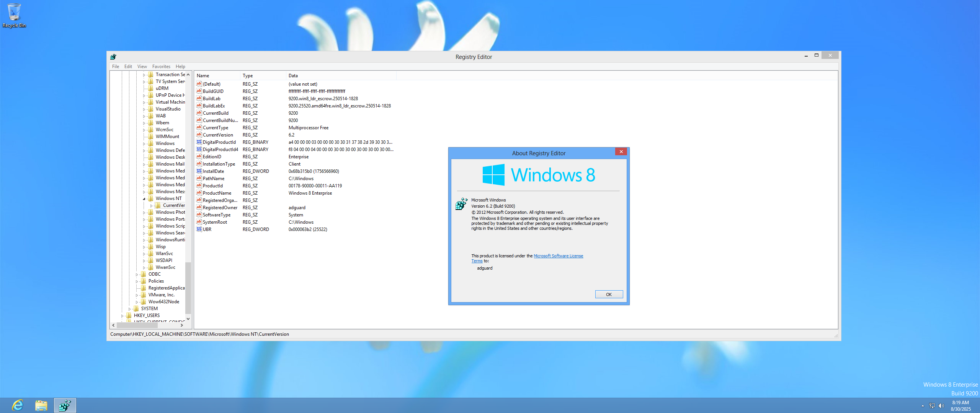Click the taskbar clock showing 8:19 AM
980x413 pixels.
click(960, 405)
